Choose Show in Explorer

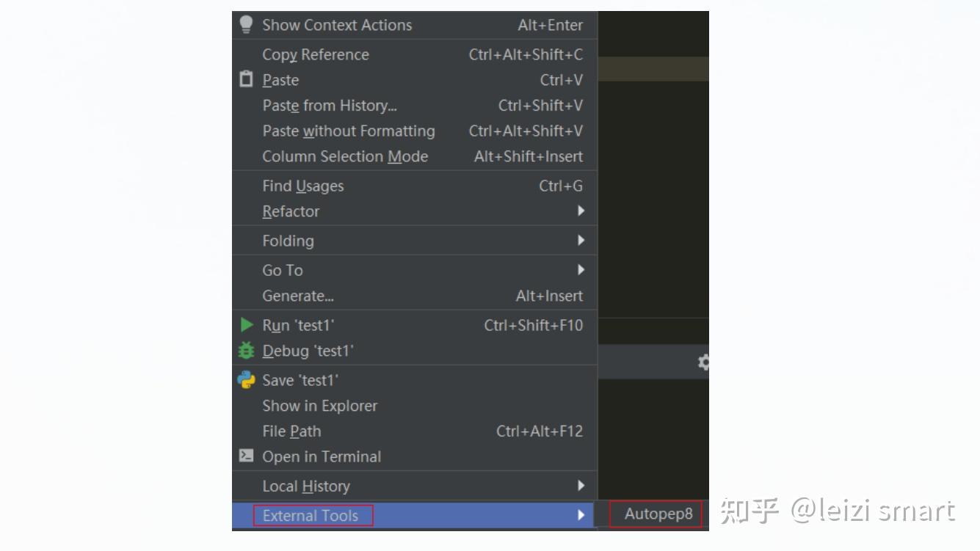coord(415,406)
